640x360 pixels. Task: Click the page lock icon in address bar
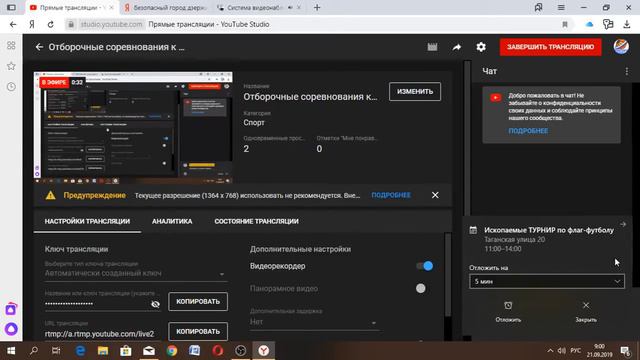pyautogui.click(x=71, y=24)
